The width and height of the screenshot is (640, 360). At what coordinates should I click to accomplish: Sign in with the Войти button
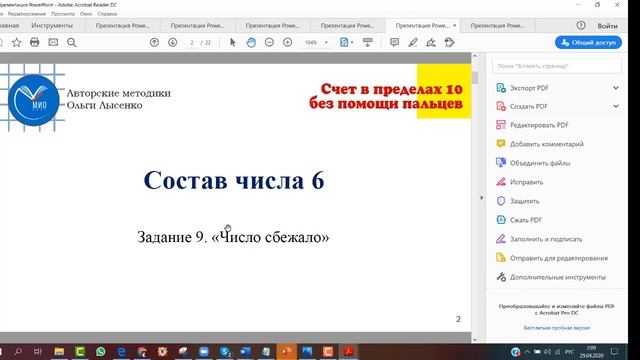pyautogui.click(x=607, y=26)
